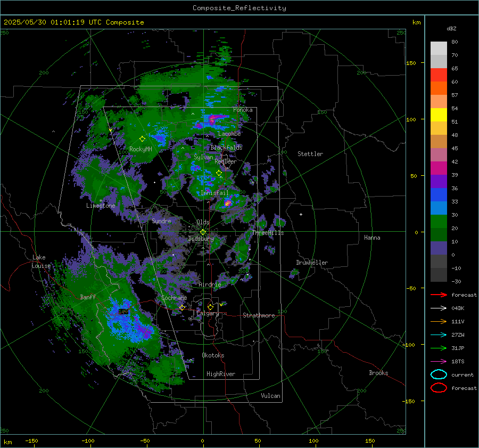Click the RockyMH station label

(141, 149)
